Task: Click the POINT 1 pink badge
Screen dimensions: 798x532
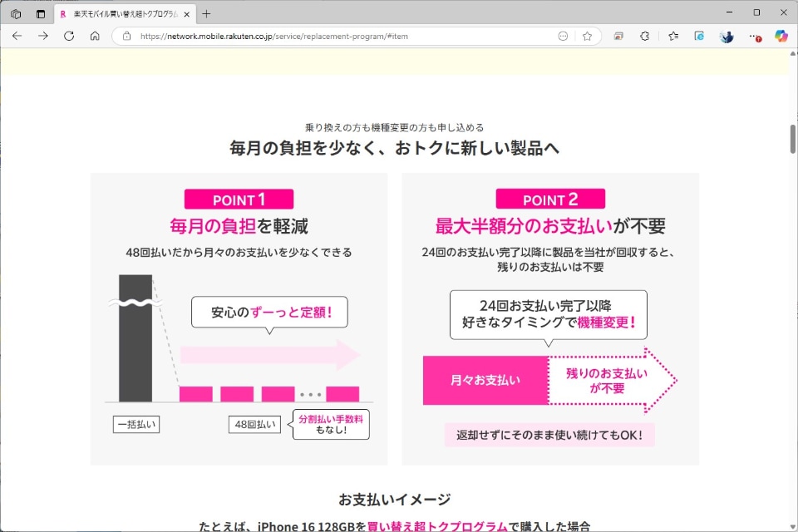Action: pos(239,199)
